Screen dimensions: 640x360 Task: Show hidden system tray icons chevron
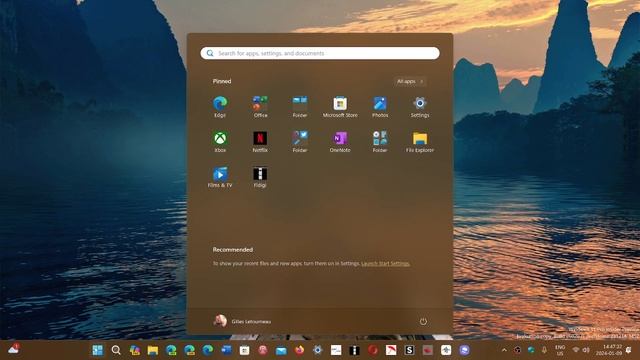click(x=504, y=350)
